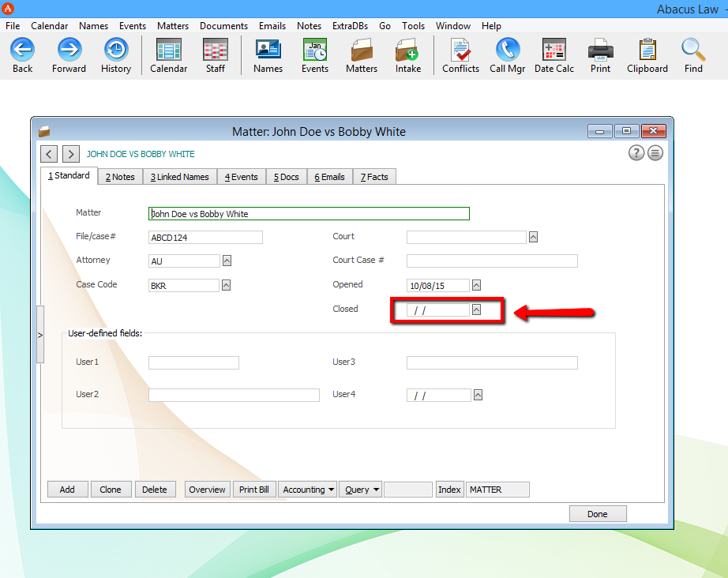Open the Window menu

point(453,26)
